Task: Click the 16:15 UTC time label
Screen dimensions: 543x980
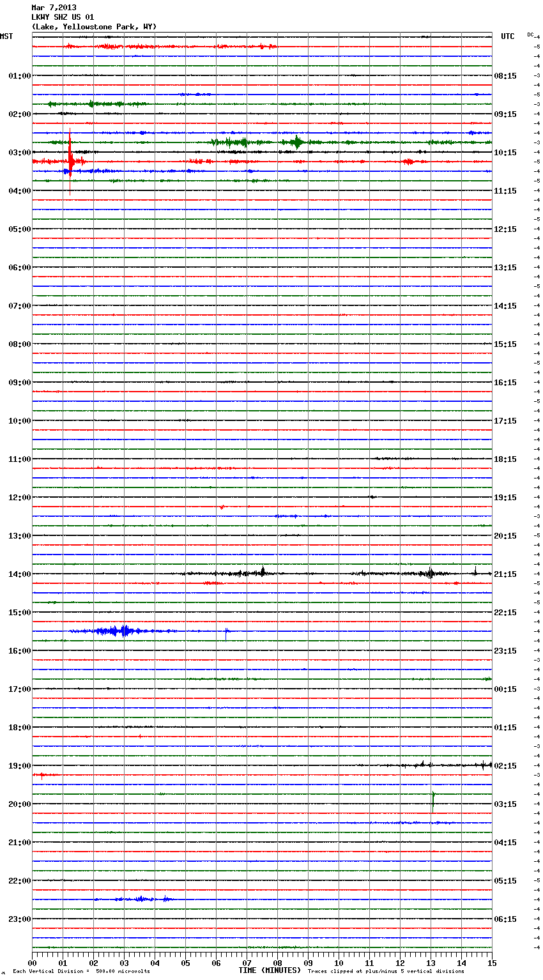Action: [x=505, y=383]
